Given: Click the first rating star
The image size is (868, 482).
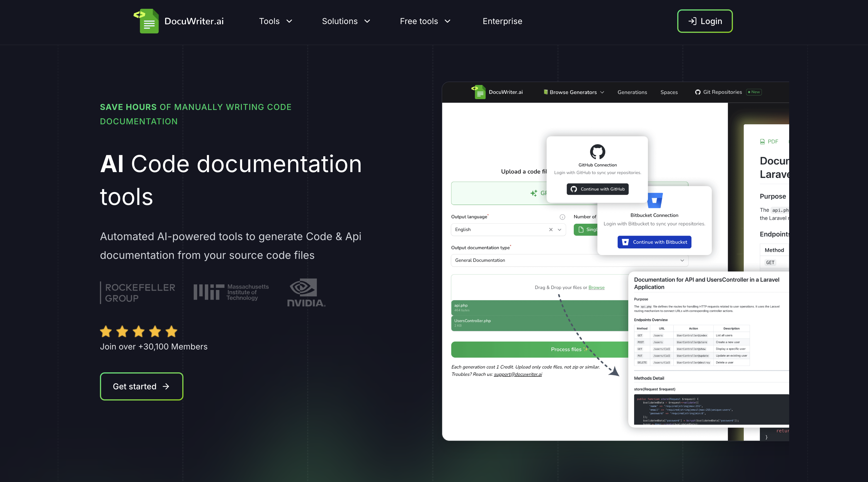Looking at the screenshot, I should coord(106,331).
